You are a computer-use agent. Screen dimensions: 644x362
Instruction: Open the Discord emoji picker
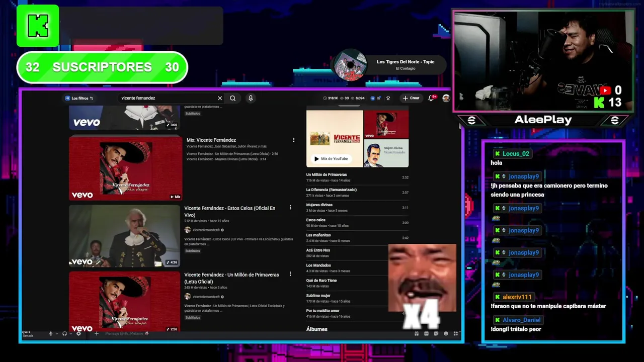coord(446,333)
